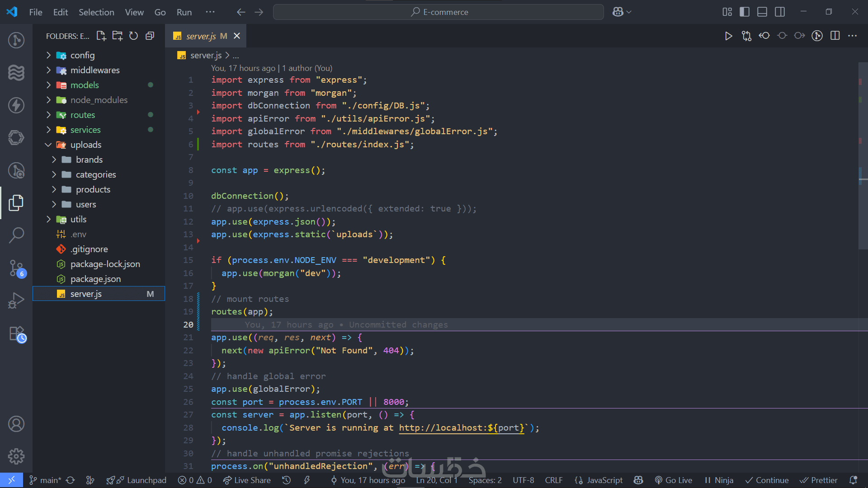Refresh the explorer folder tree

[x=133, y=36]
